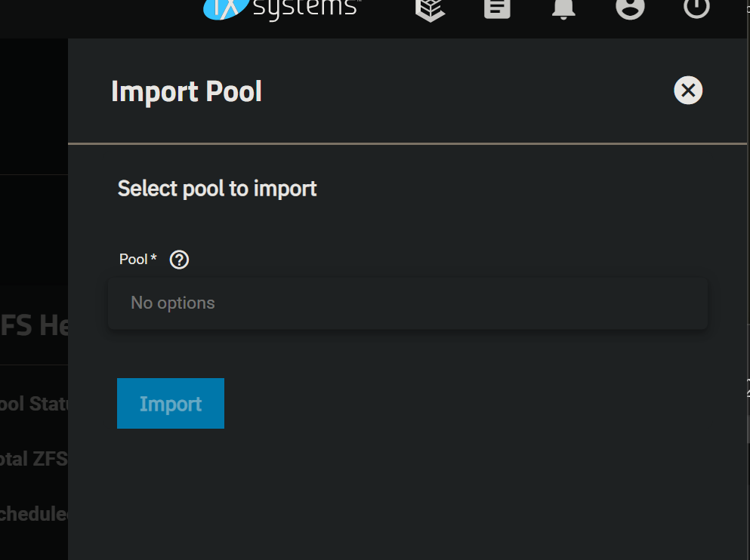Show help tooltip for Pool field
The image size is (750, 560).
(179, 260)
